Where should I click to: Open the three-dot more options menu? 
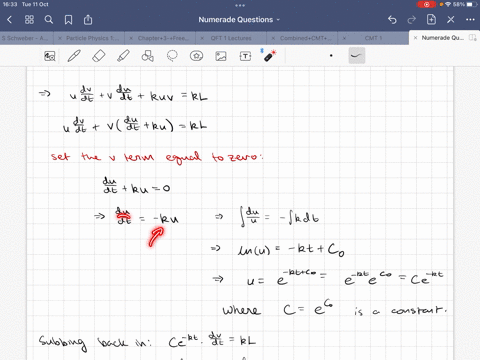pyautogui.click(x=470, y=20)
